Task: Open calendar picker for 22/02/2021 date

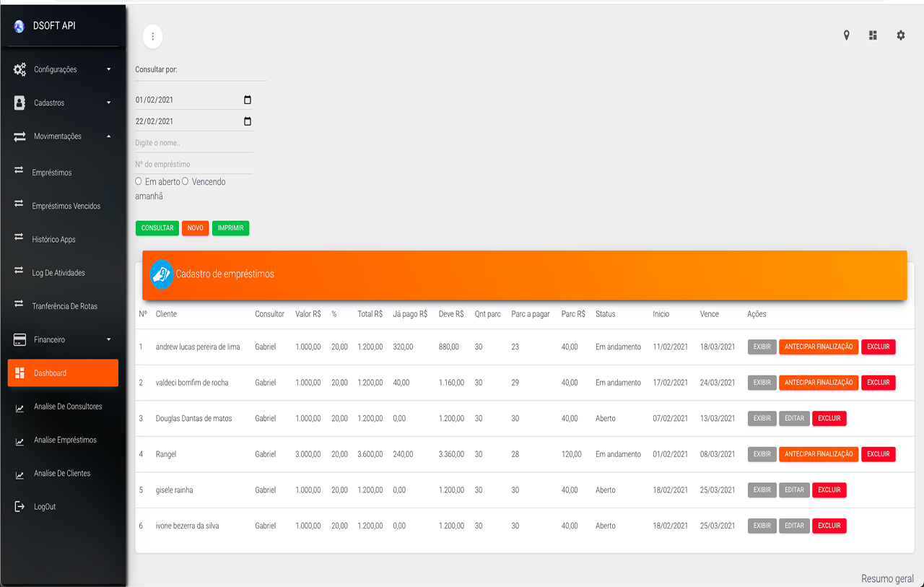Action: 248,121
